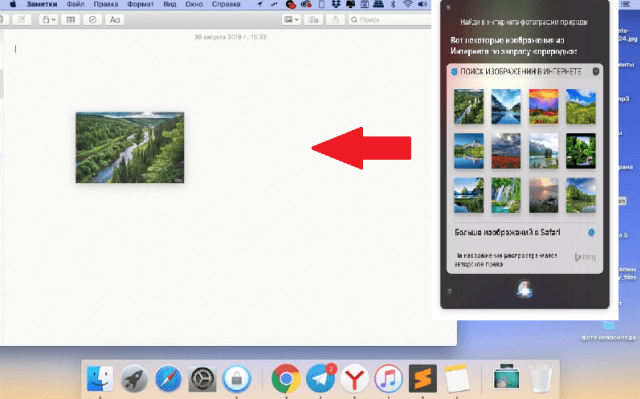Close the Siri results panel
The image size is (640, 399).
(448, 7)
